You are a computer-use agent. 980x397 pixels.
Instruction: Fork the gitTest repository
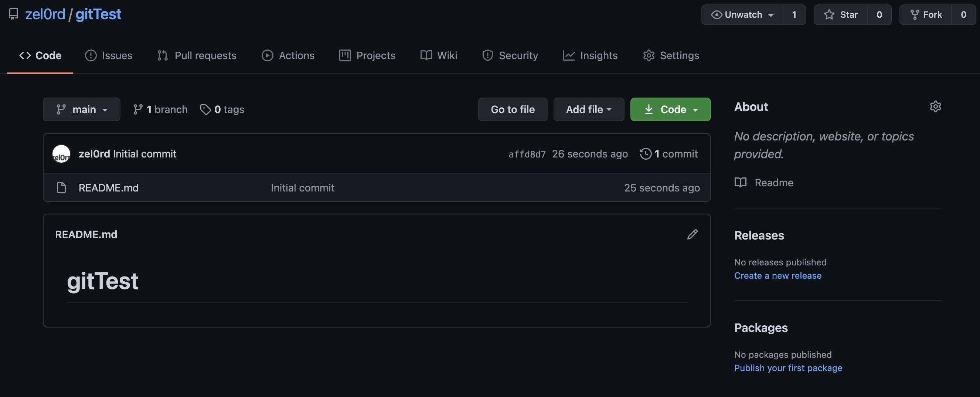coord(926,14)
